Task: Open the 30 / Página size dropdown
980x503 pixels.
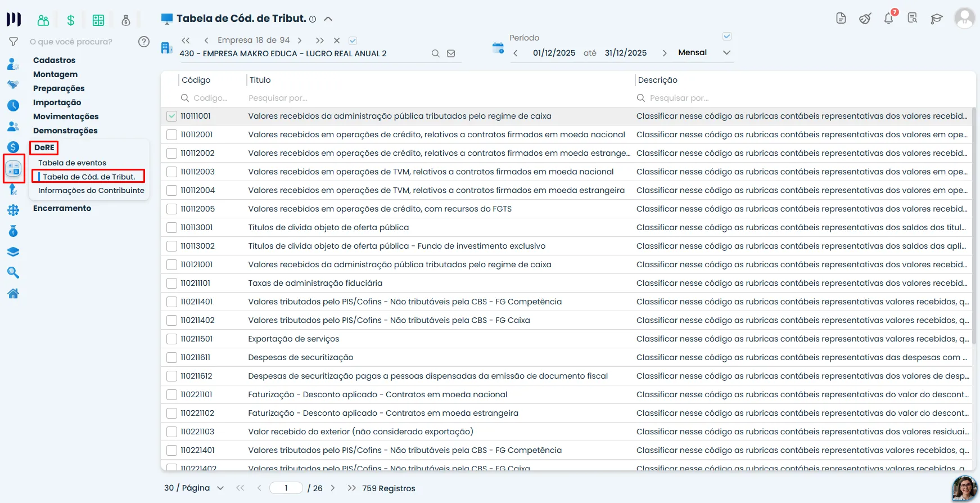Action: tap(194, 488)
